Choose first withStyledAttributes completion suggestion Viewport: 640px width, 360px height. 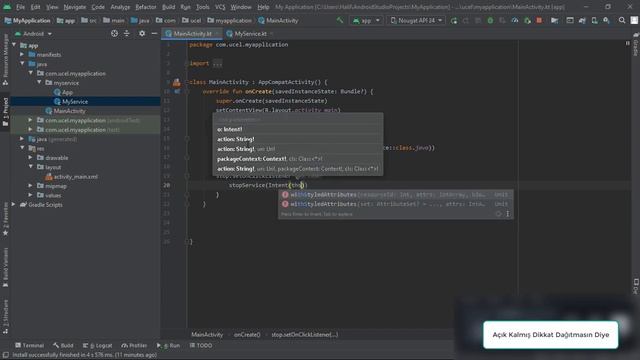396,195
